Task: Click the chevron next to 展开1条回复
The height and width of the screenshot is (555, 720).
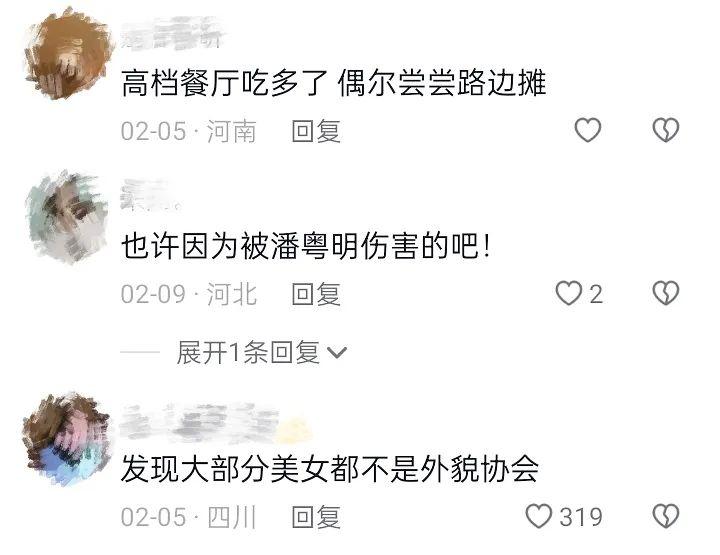Action: [337, 353]
